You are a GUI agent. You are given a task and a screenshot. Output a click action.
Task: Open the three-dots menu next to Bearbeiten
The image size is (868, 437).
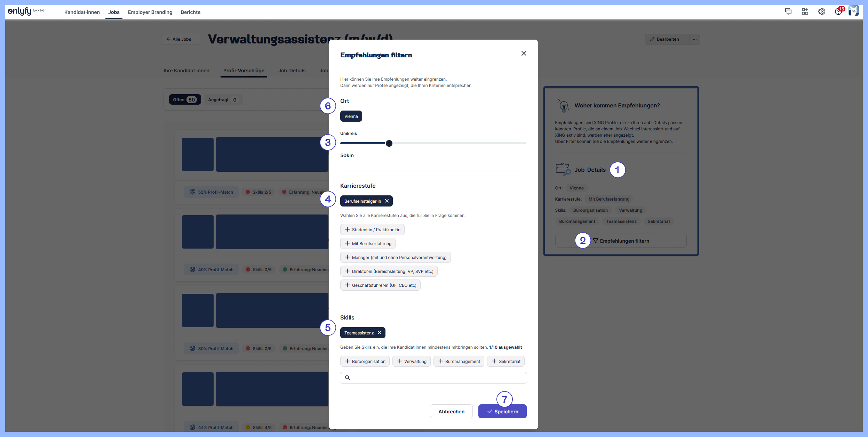[x=694, y=39]
